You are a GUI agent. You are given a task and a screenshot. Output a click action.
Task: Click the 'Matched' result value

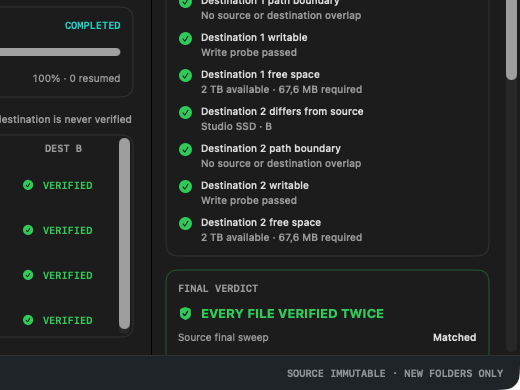(455, 337)
